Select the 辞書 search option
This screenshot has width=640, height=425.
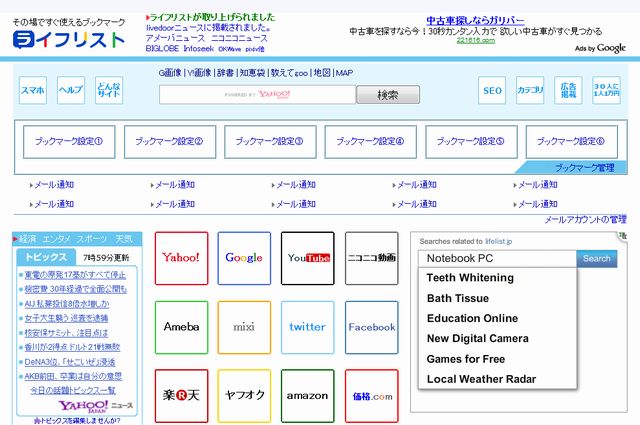pyautogui.click(x=225, y=73)
